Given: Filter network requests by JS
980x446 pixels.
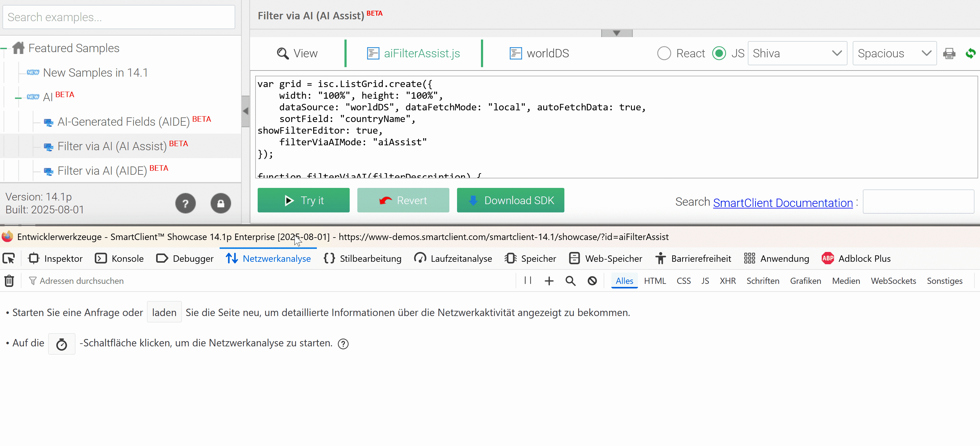Looking at the screenshot, I should [x=705, y=281].
